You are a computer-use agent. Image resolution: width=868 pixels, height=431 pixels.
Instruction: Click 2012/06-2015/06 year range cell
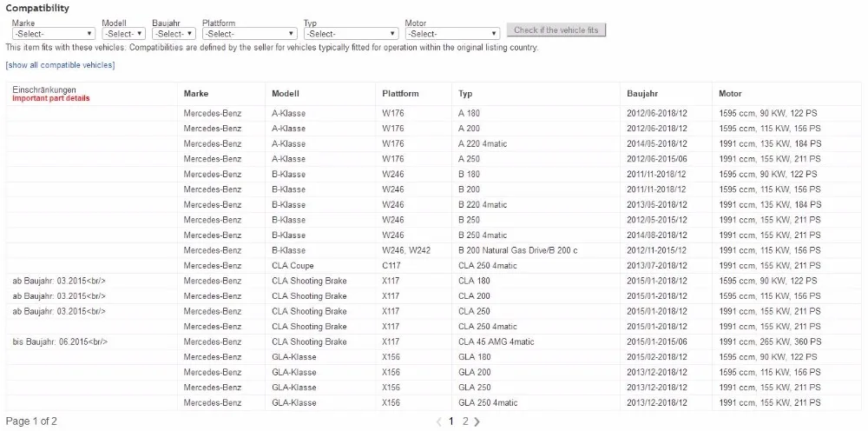[656, 159]
